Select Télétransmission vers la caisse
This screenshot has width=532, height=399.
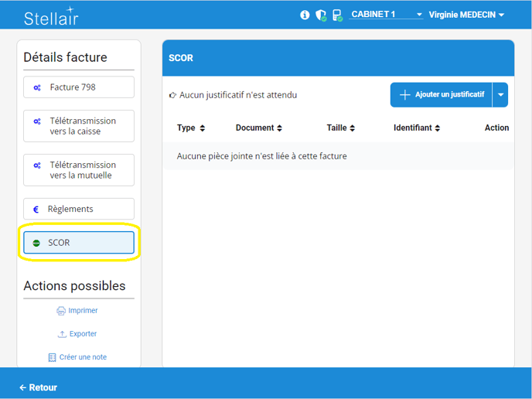pyautogui.click(x=79, y=126)
